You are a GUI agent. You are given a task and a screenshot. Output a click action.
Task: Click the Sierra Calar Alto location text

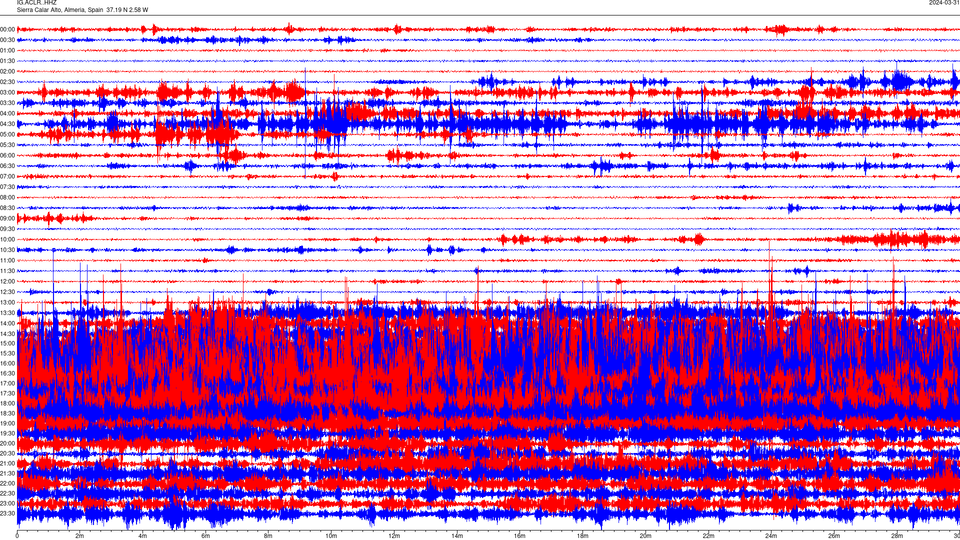[x=82, y=10]
